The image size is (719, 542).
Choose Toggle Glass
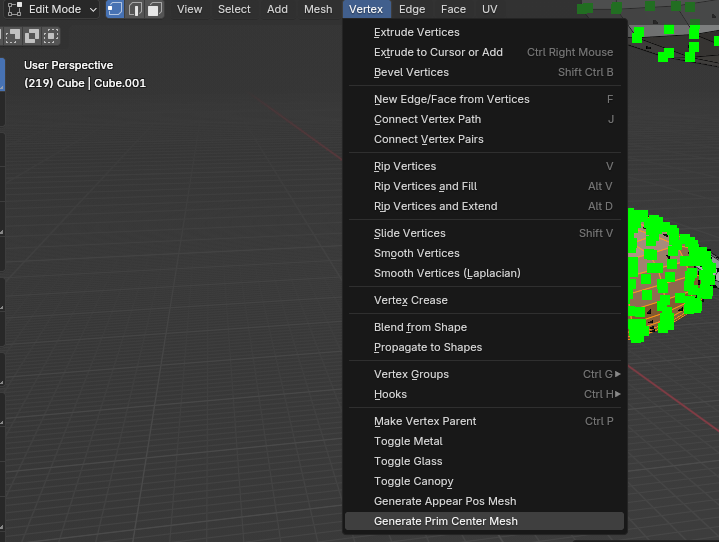484,461
